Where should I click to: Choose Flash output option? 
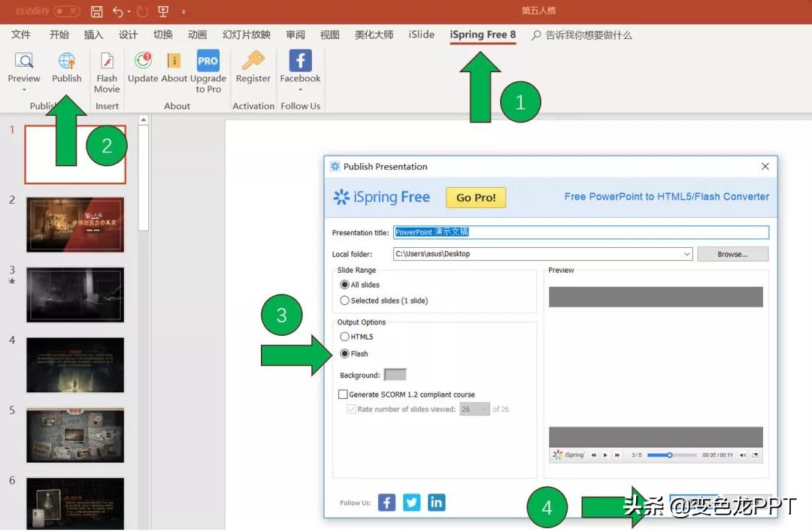click(x=354, y=354)
